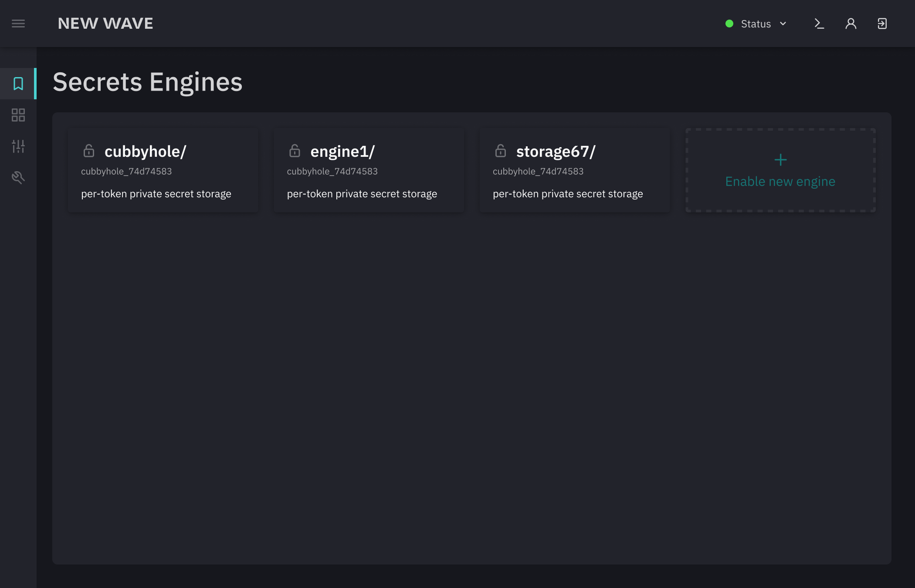Click the bookmark secrets sidebar icon
The height and width of the screenshot is (588, 915).
(18, 84)
